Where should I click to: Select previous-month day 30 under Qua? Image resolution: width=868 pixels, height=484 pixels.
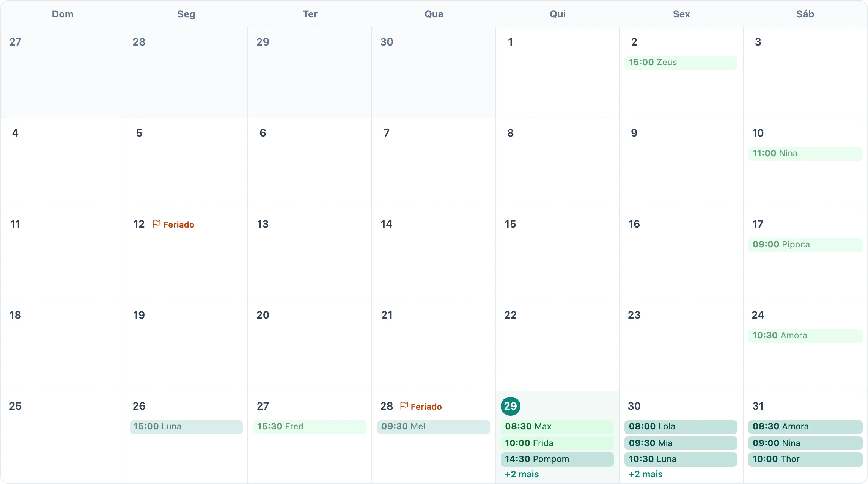(387, 42)
